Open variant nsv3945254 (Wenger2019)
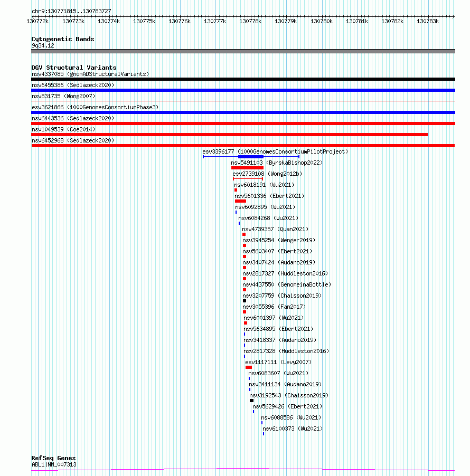This screenshot has height=476, width=470. pyautogui.click(x=279, y=240)
